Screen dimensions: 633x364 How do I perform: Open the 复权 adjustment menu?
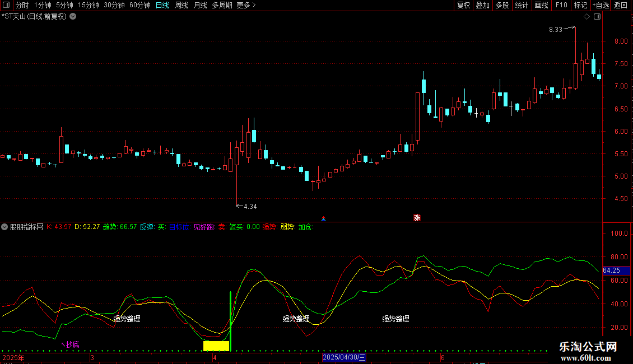click(463, 5)
